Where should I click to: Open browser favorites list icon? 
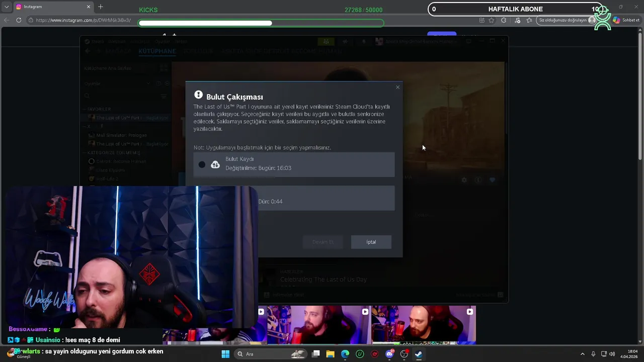(x=529, y=20)
